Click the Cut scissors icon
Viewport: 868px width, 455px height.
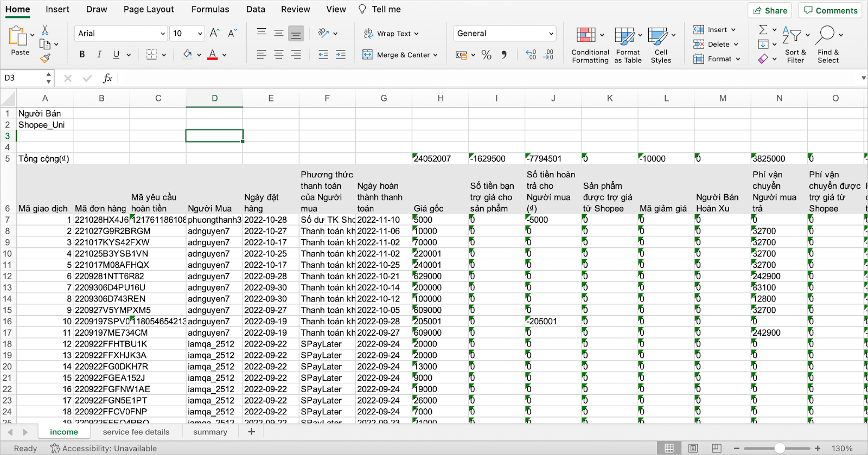tap(45, 30)
